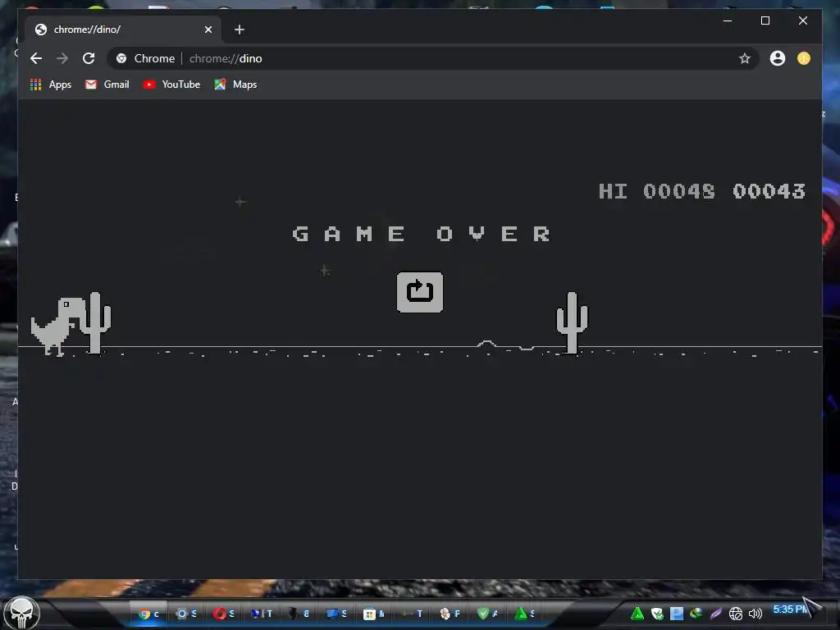Viewport: 840px width, 630px height.
Task: Minimize the Chrome window
Action: (x=728, y=21)
